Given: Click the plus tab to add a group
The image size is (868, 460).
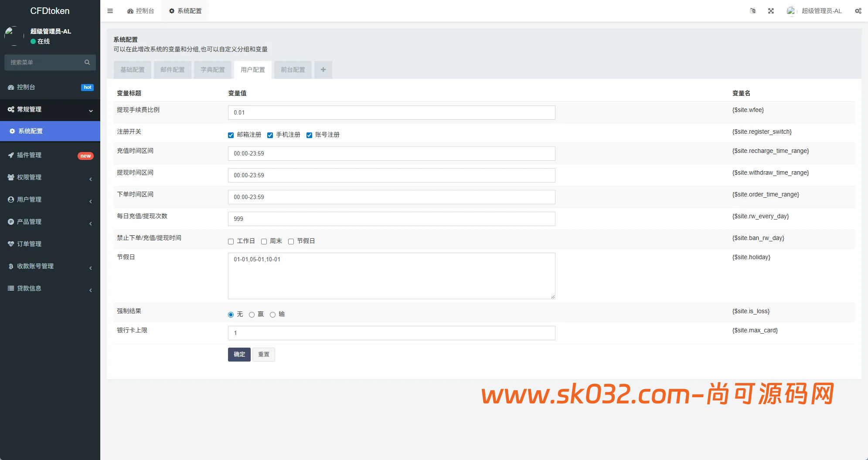Looking at the screenshot, I should tap(323, 70).
